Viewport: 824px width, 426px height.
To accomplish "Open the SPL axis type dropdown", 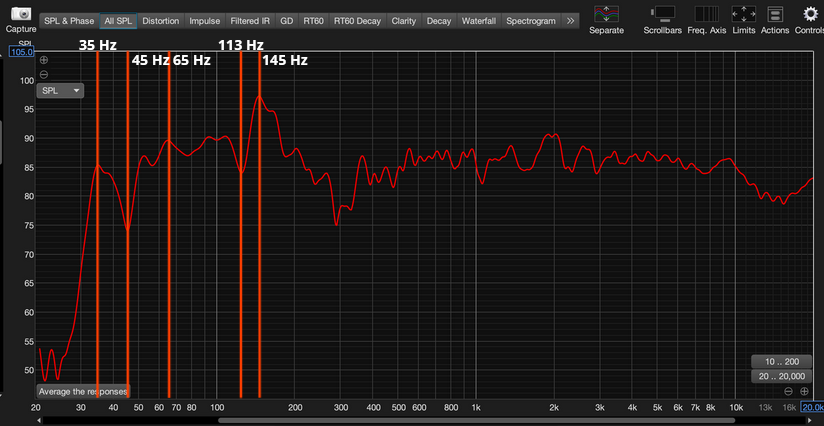I will pos(60,90).
